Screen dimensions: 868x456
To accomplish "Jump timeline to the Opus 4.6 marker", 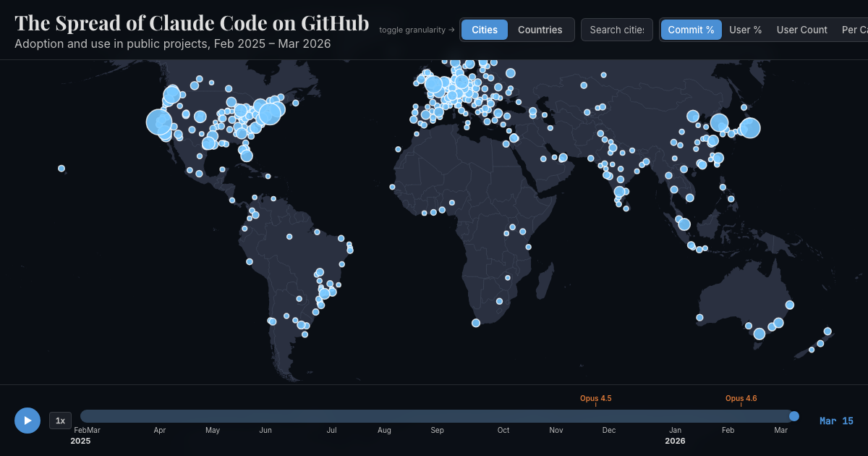I will click(741, 399).
